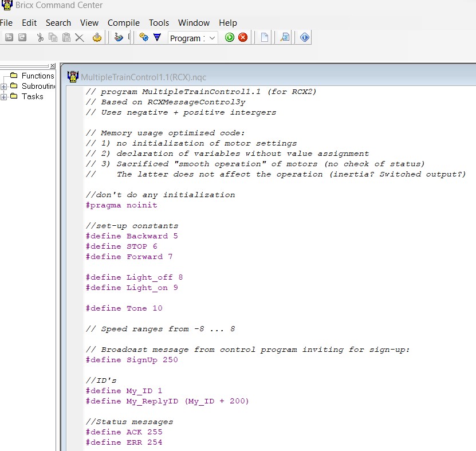The height and width of the screenshot is (451, 476).
Task: Compile program with the gears icon
Action: pyautogui.click(x=144, y=37)
